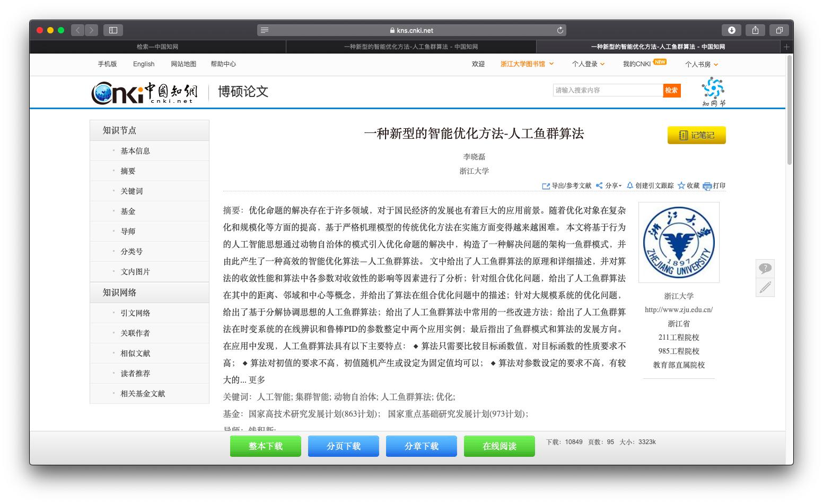The width and height of the screenshot is (823, 504).
Task: Select English from the top navigation
Action: (143, 64)
